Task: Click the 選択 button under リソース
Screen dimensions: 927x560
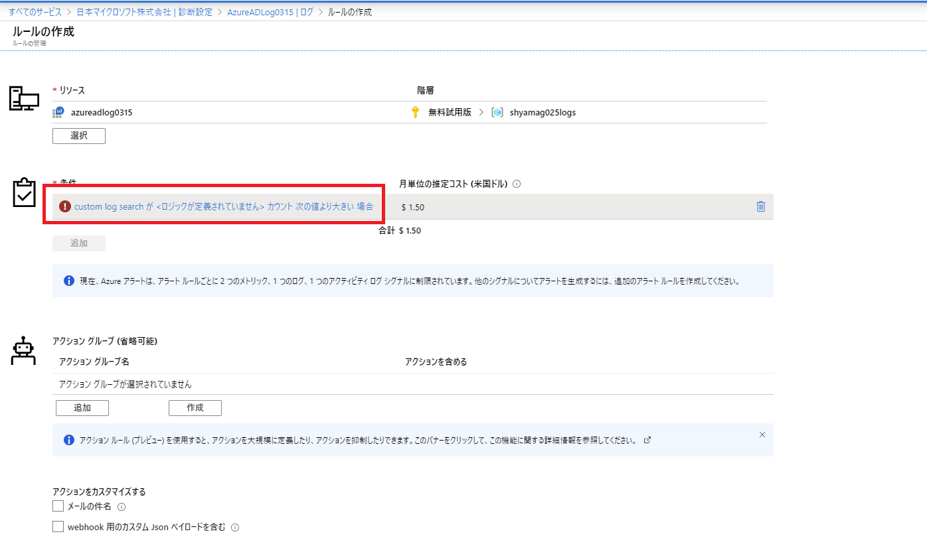Action: pos(79,135)
